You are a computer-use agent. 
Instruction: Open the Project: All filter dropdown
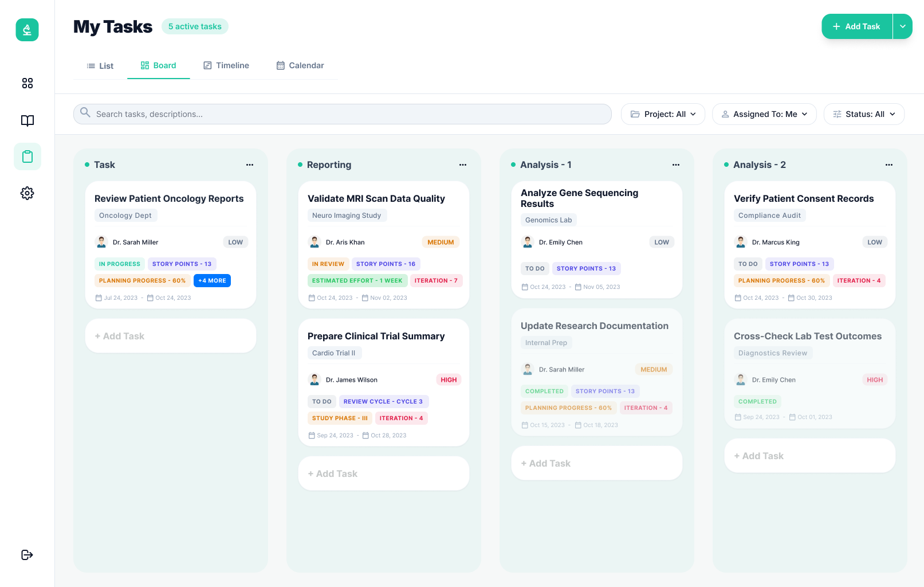click(x=663, y=114)
